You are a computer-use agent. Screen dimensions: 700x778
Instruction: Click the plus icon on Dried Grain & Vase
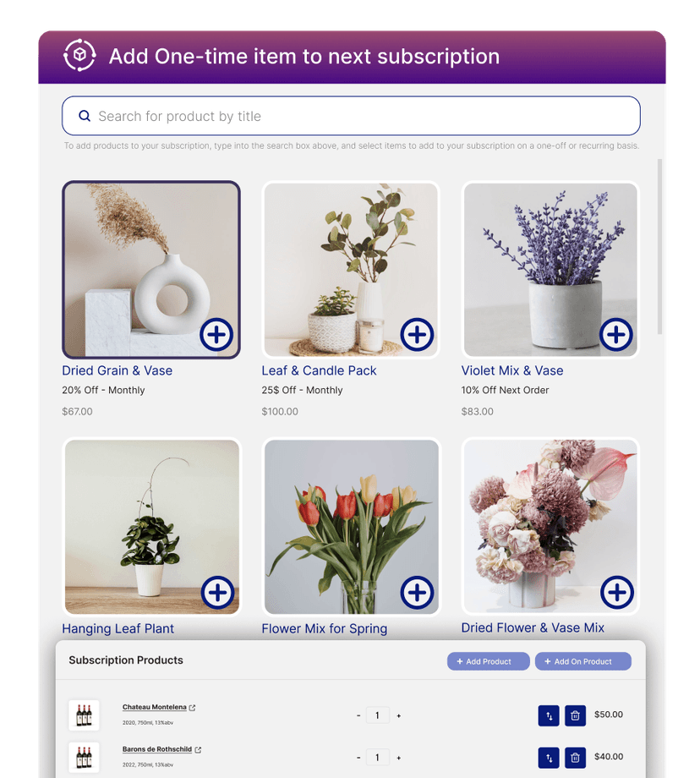click(216, 335)
